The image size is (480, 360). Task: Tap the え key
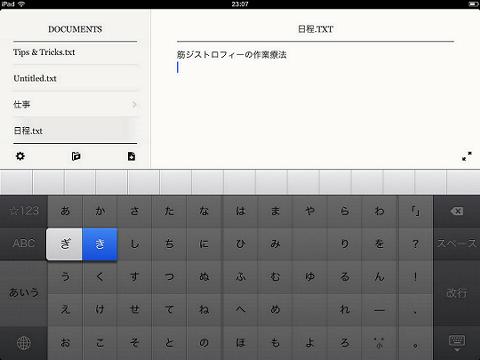point(65,309)
